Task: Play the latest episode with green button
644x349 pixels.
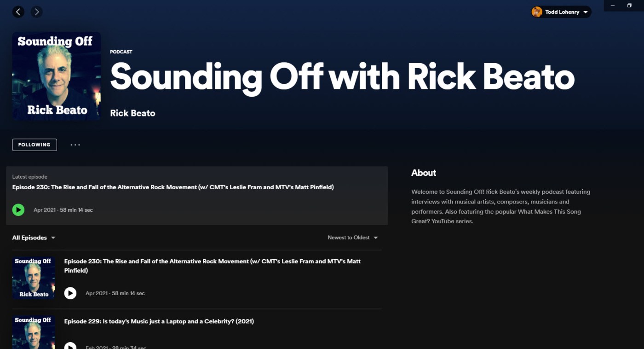Action: (x=18, y=210)
